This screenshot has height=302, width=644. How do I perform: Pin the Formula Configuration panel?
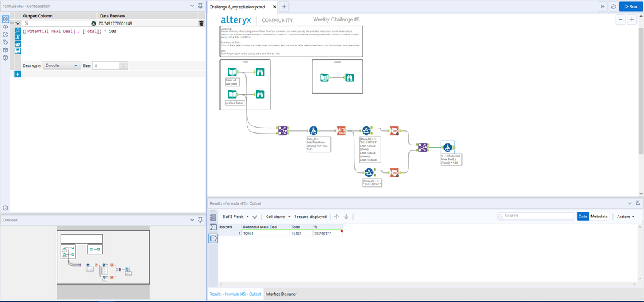pos(200,6)
